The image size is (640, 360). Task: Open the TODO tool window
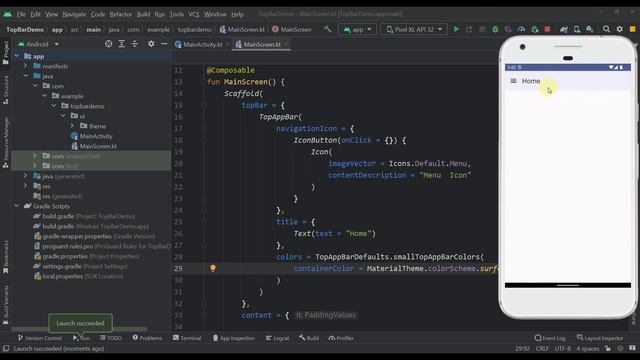click(x=111, y=338)
